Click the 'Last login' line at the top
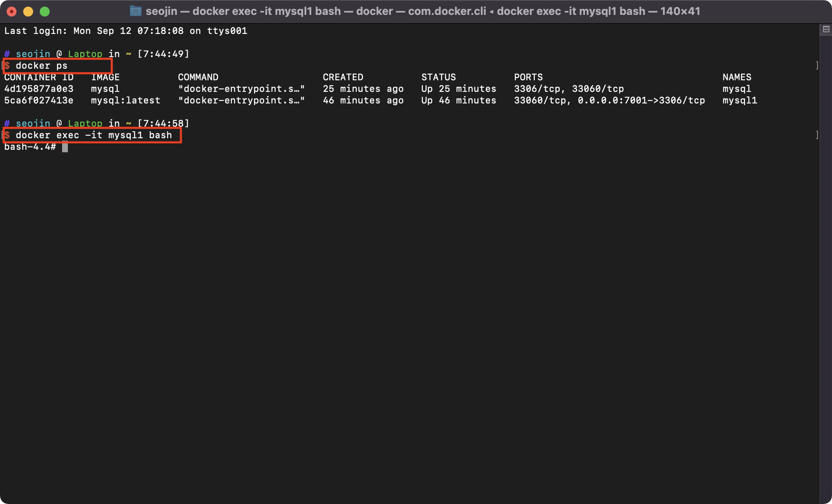The height and width of the screenshot is (504, 832). tap(125, 31)
